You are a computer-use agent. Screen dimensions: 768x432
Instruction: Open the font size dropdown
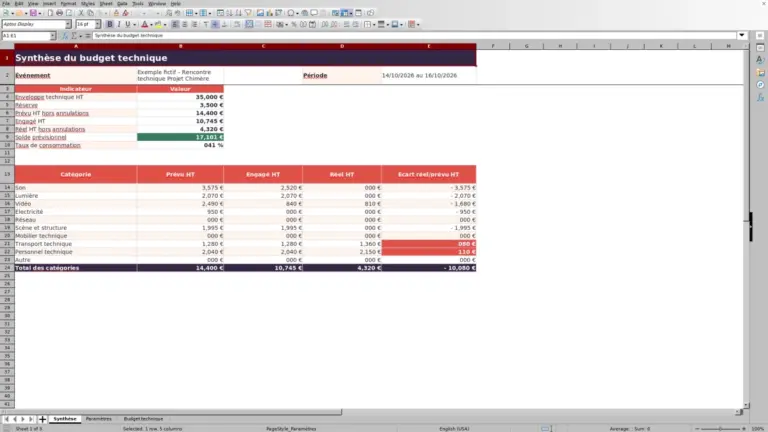[97, 24]
